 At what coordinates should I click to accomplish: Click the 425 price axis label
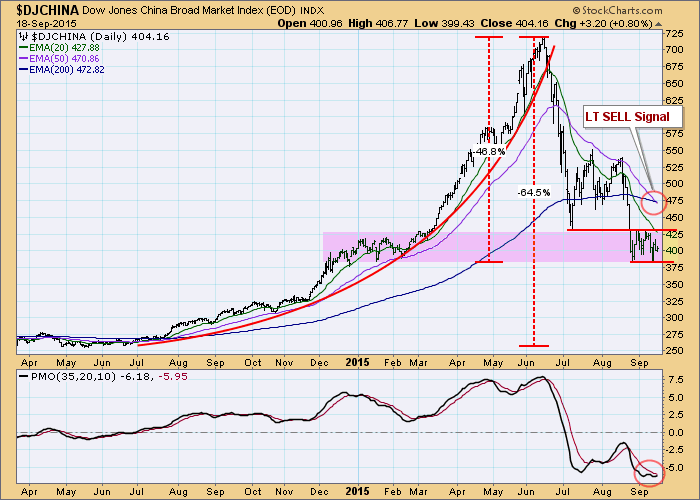point(674,234)
